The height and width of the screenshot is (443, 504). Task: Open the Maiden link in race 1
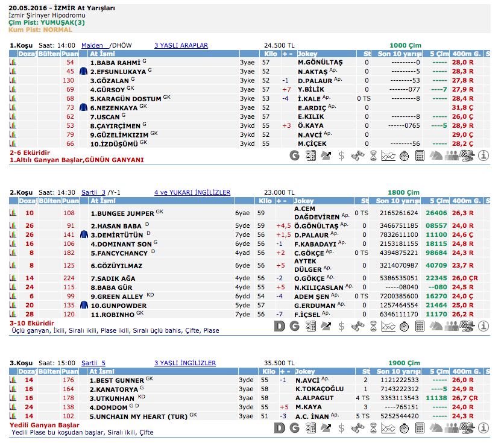(x=92, y=45)
